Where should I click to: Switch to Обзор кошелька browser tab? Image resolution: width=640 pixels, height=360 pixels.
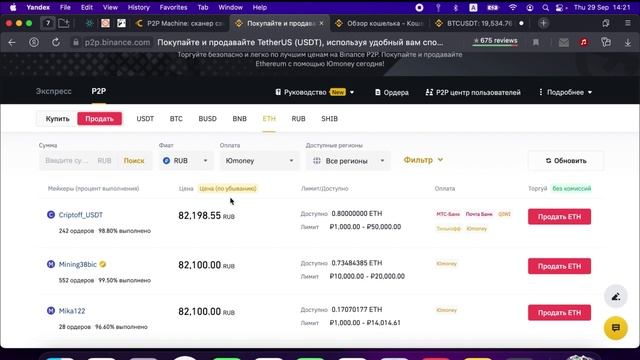(380, 23)
